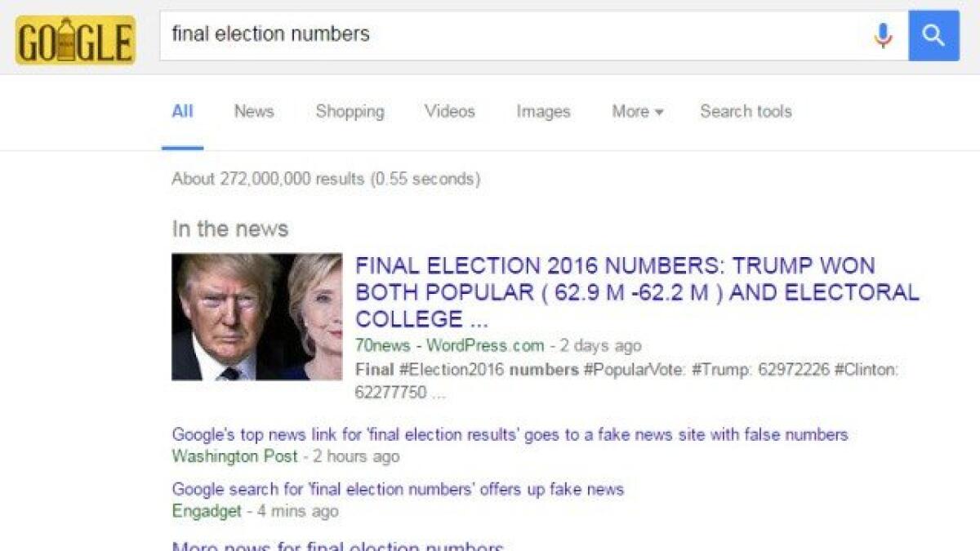Click the results count text
This screenshot has width=980, height=551.
point(327,178)
